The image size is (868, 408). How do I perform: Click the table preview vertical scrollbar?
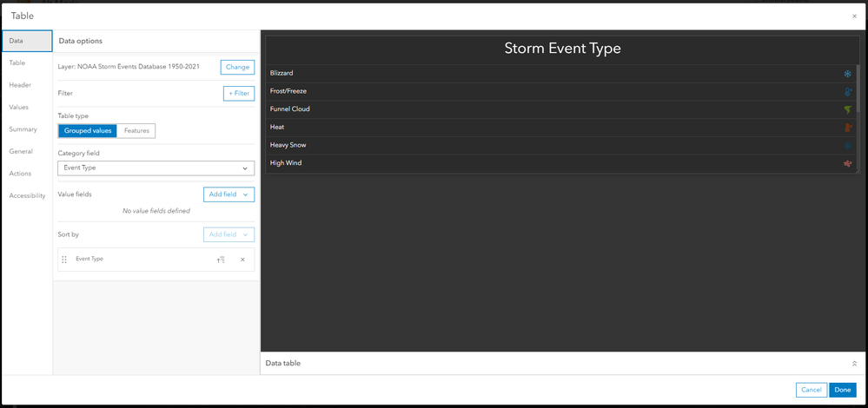click(x=858, y=89)
